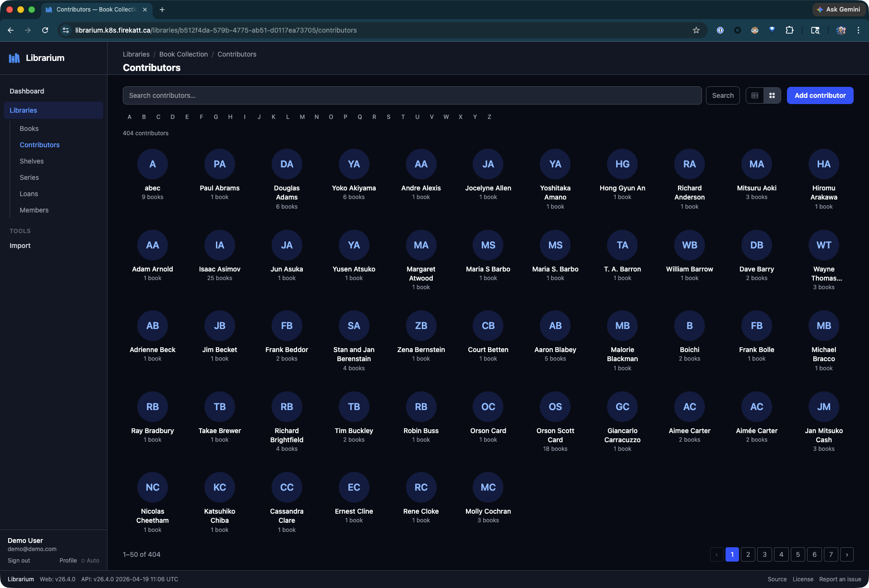Open Orson Scott Card avatar
869x588 pixels.
point(555,407)
